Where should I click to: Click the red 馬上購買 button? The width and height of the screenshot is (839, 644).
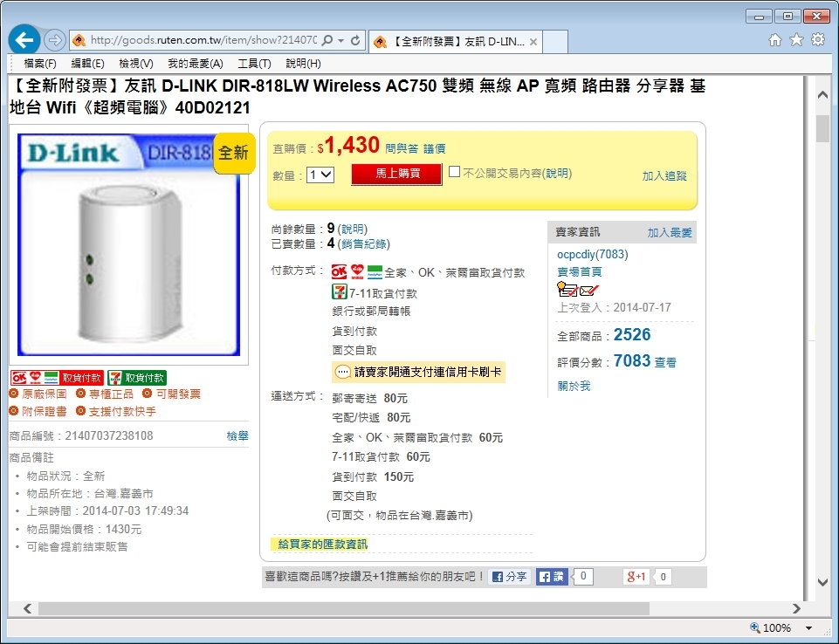point(396,174)
